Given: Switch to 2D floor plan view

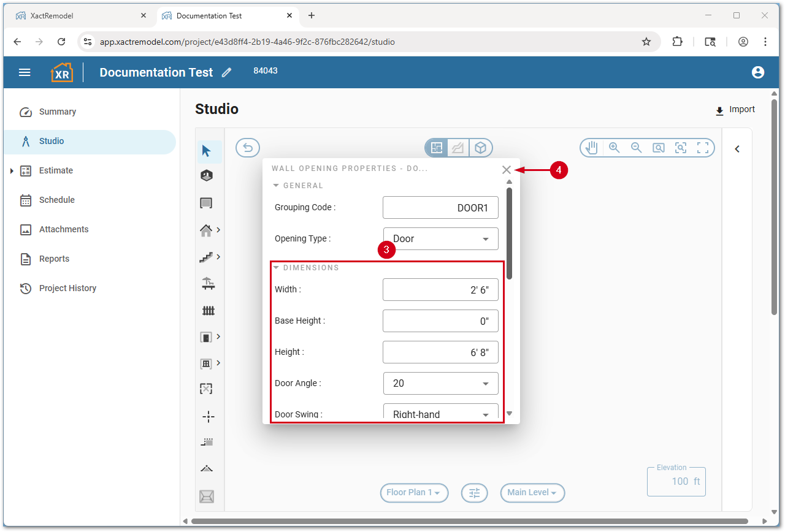Looking at the screenshot, I should click(437, 148).
